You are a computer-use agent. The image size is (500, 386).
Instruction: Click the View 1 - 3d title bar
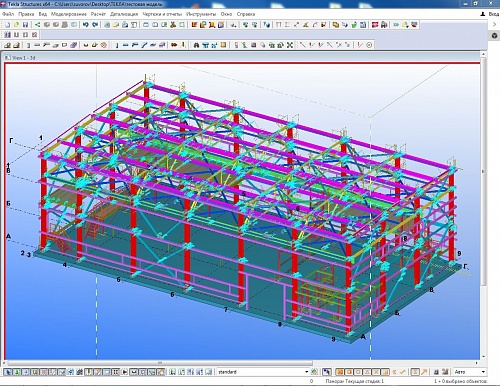click(242, 58)
